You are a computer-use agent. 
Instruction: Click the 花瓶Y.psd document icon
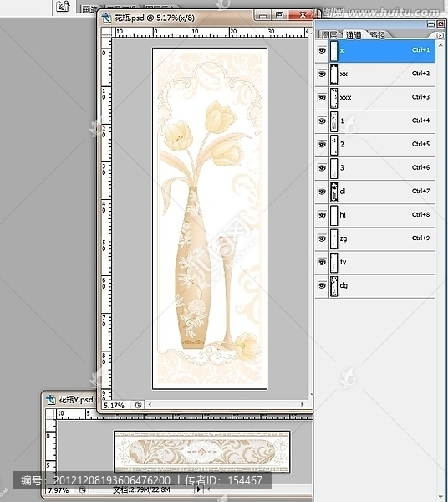click(50, 400)
